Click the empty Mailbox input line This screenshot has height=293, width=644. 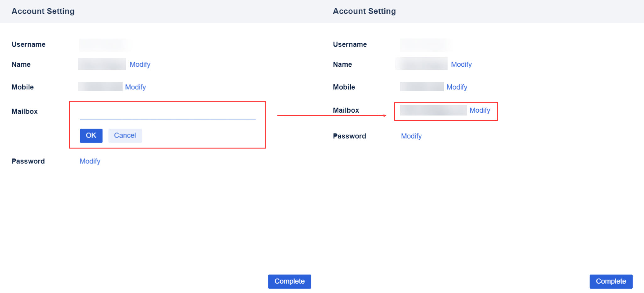(167, 117)
